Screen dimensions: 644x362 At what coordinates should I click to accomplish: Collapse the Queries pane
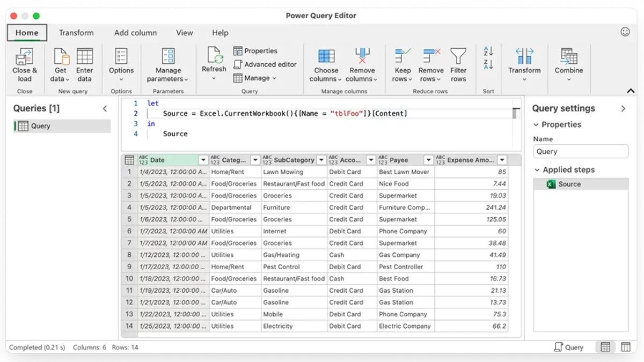click(105, 108)
